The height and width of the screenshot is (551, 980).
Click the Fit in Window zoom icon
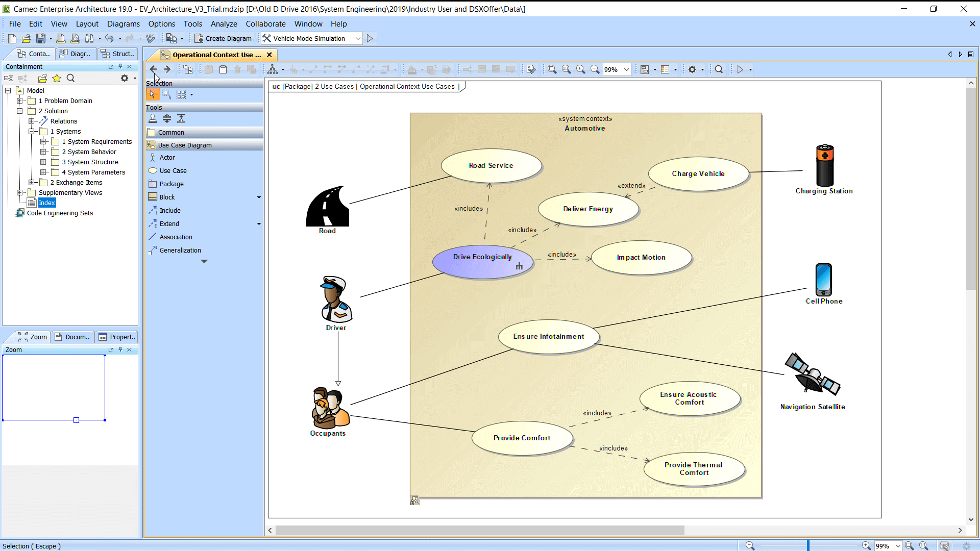[x=552, y=69]
